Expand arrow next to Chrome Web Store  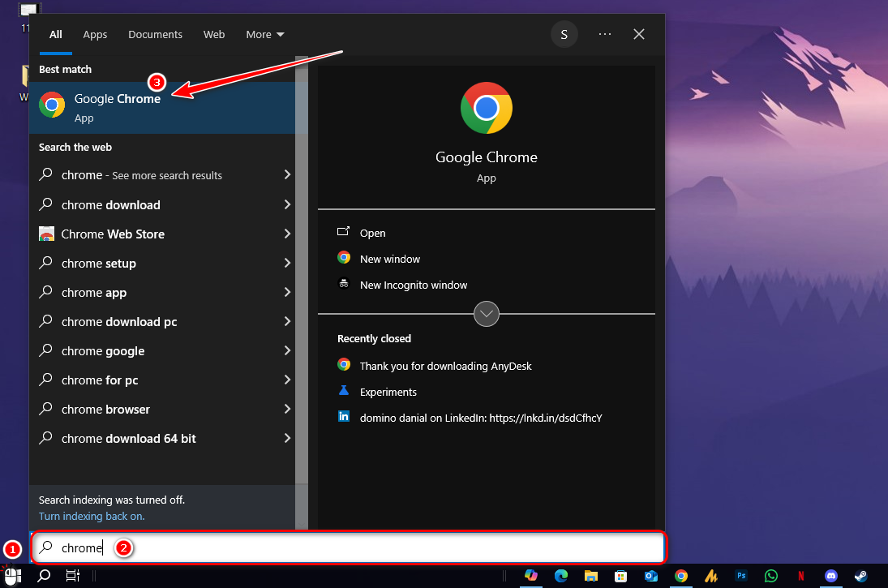[287, 234]
